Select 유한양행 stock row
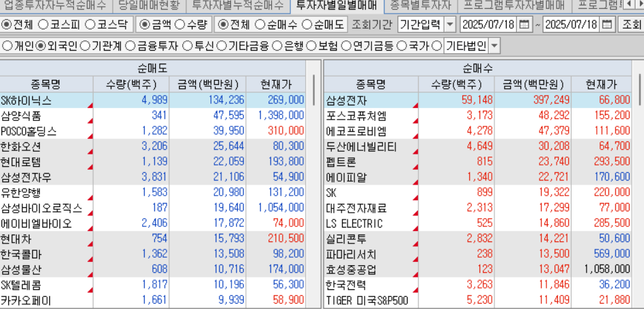 (153, 193)
